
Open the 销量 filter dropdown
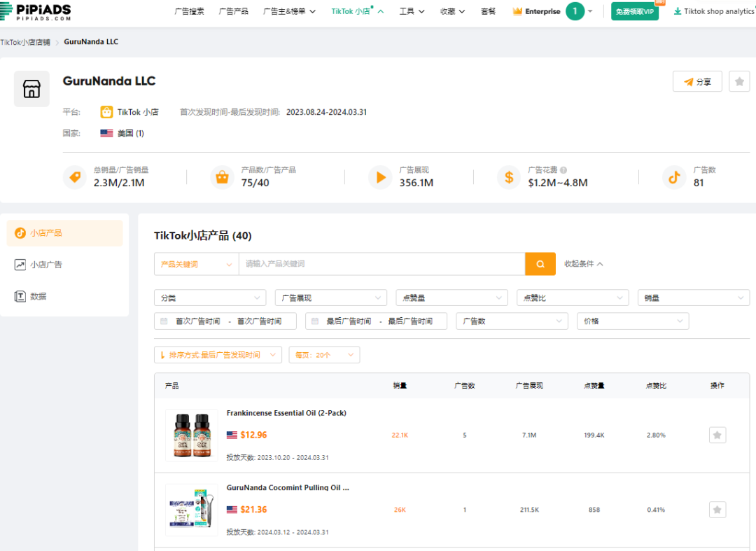pos(693,298)
